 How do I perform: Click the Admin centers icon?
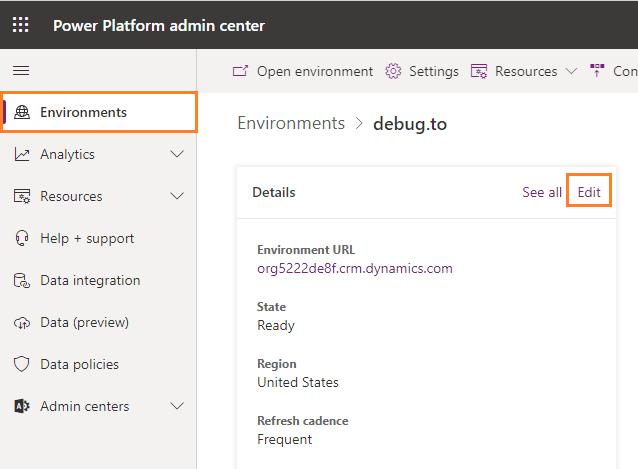click(x=22, y=406)
